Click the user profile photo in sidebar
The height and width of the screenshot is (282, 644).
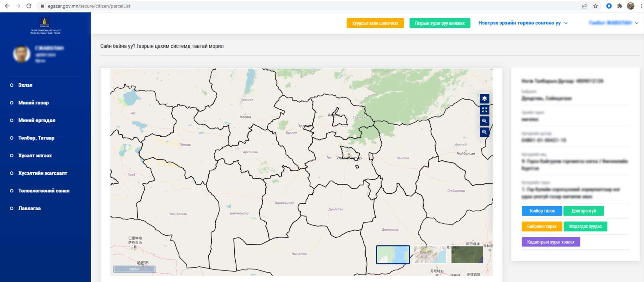21,54
